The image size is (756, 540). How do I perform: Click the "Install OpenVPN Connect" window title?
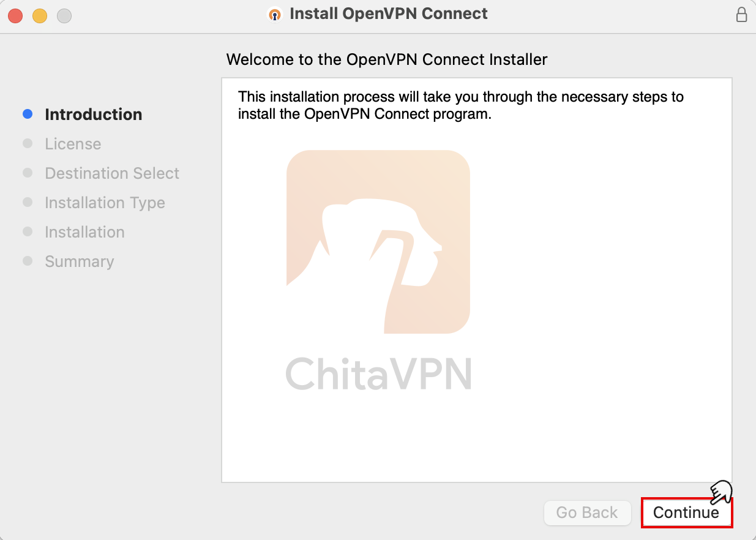pyautogui.click(x=388, y=14)
